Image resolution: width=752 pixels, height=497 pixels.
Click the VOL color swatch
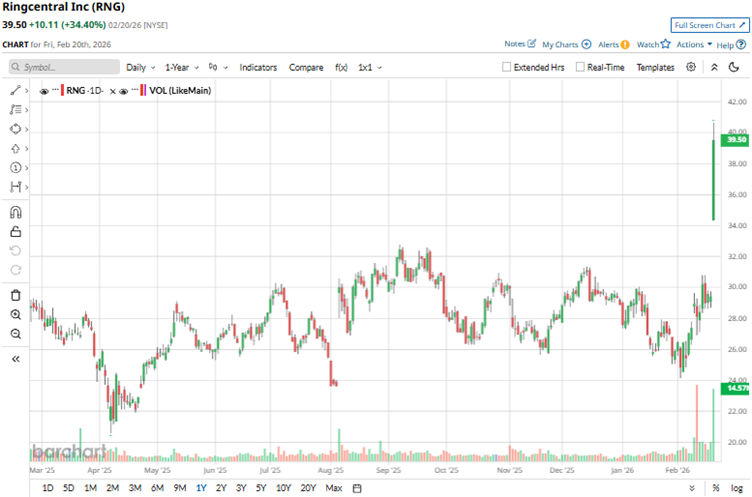143,90
